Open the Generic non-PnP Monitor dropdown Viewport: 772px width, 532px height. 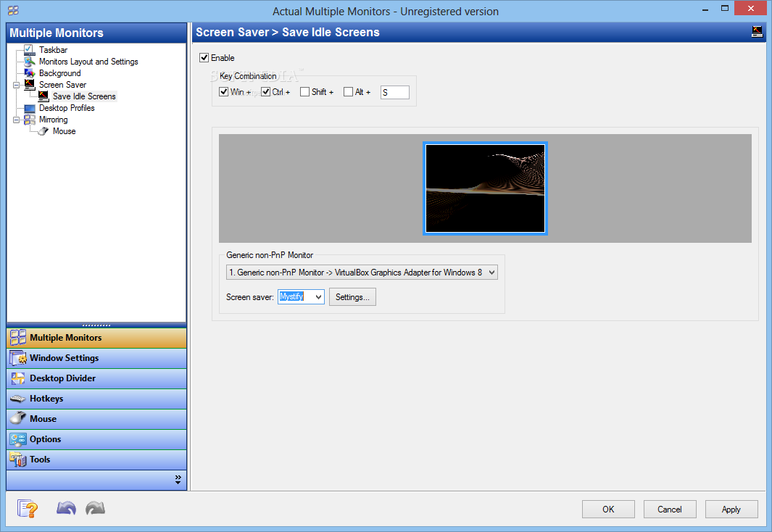coord(362,272)
